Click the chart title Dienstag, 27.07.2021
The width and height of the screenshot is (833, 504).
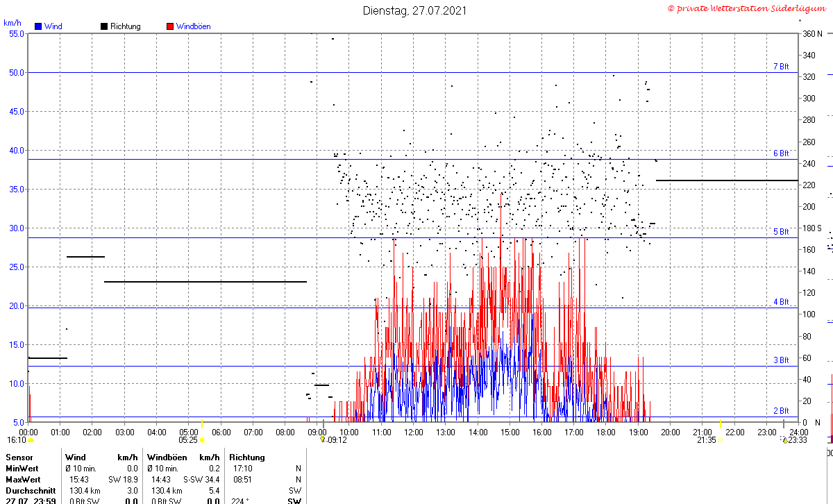point(415,10)
